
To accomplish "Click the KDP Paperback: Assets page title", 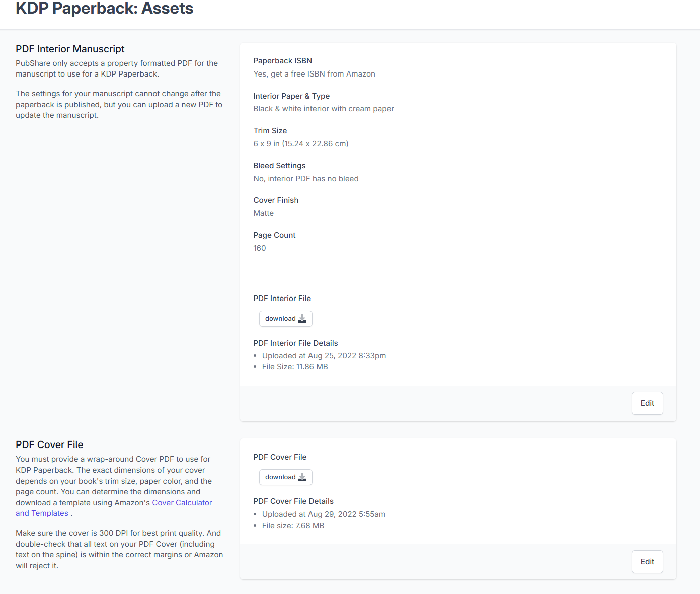I will 104,9.
